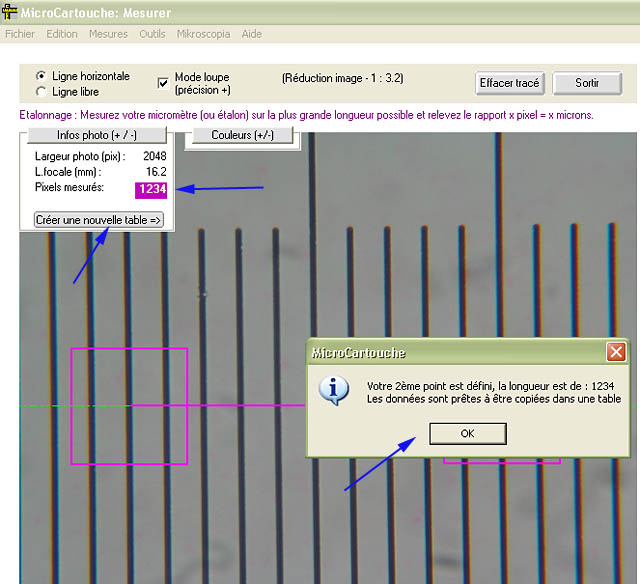
Task: Open the Edition menu
Action: pos(62,34)
